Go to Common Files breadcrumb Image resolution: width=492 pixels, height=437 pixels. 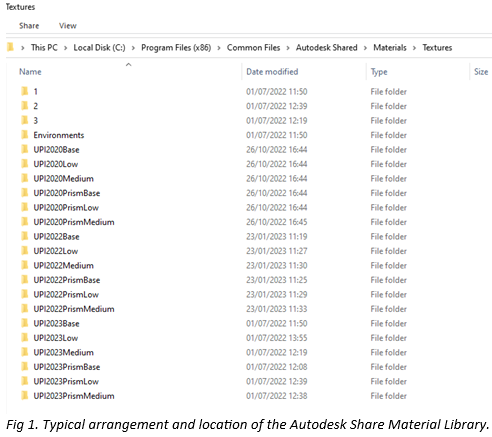pyautogui.click(x=253, y=48)
